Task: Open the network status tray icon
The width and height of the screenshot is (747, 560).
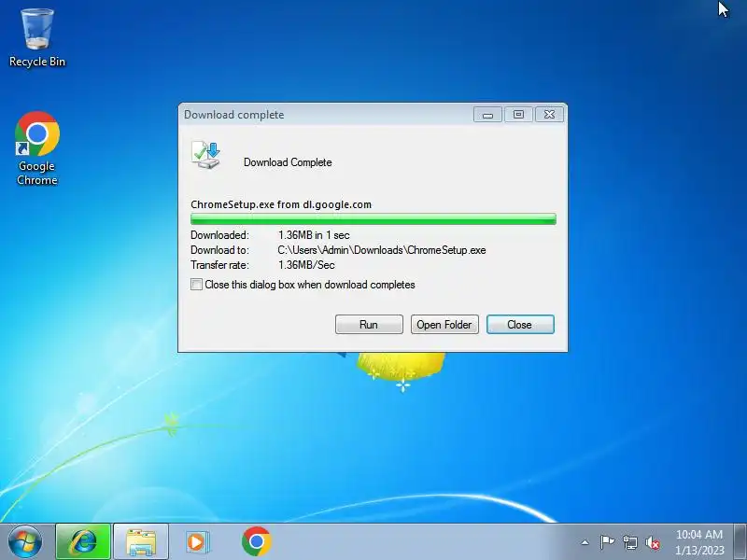Action: 629,542
